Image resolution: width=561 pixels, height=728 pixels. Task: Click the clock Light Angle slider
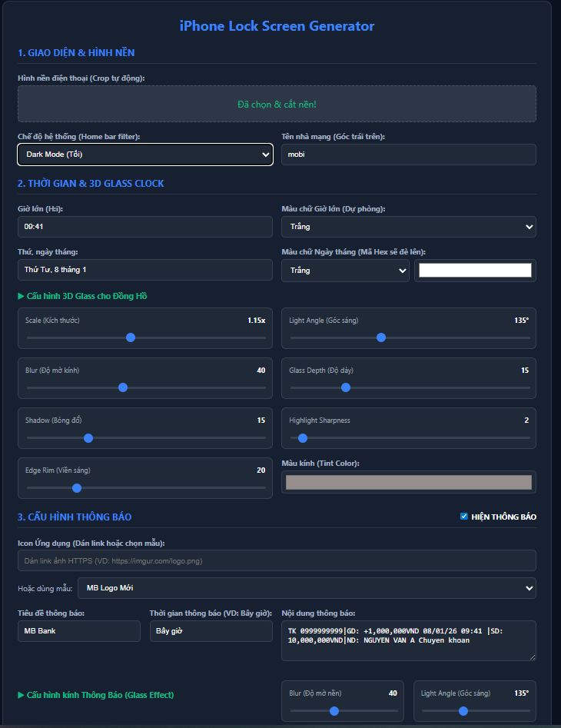coord(409,337)
